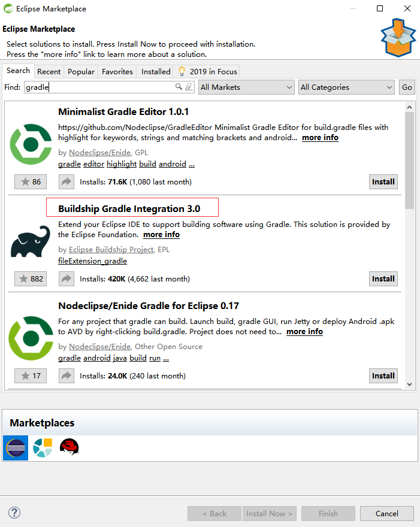Install Nodeclipse/Enide Gradle for Eclipse 0.17
Image resolution: width=420 pixels, height=527 pixels.
[x=383, y=375]
